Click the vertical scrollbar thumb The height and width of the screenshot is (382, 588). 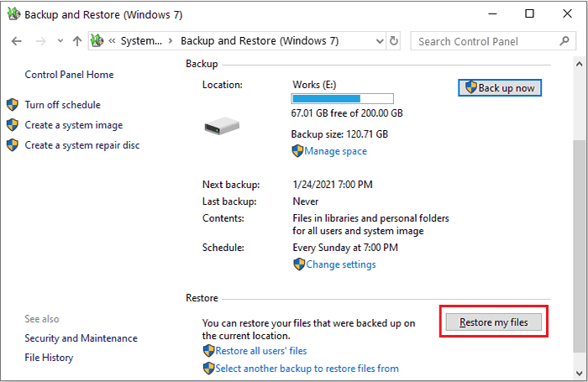tap(580, 246)
